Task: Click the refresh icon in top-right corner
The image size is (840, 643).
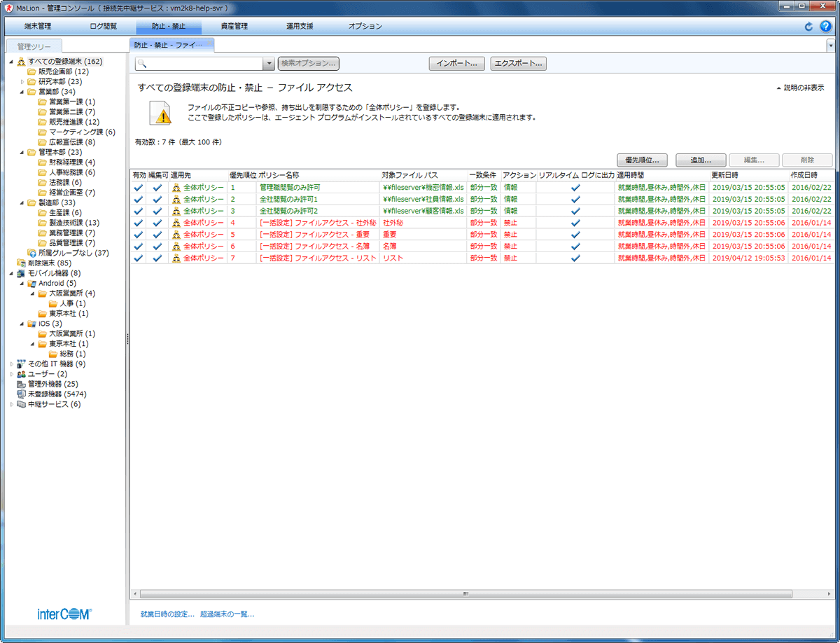Action: point(808,27)
